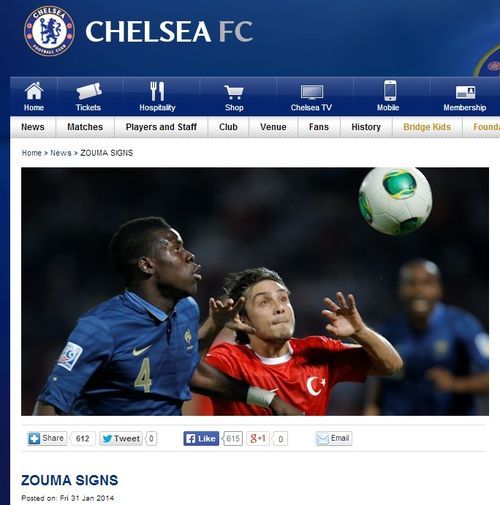Select Players and Staff menu

(x=161, y=127)
